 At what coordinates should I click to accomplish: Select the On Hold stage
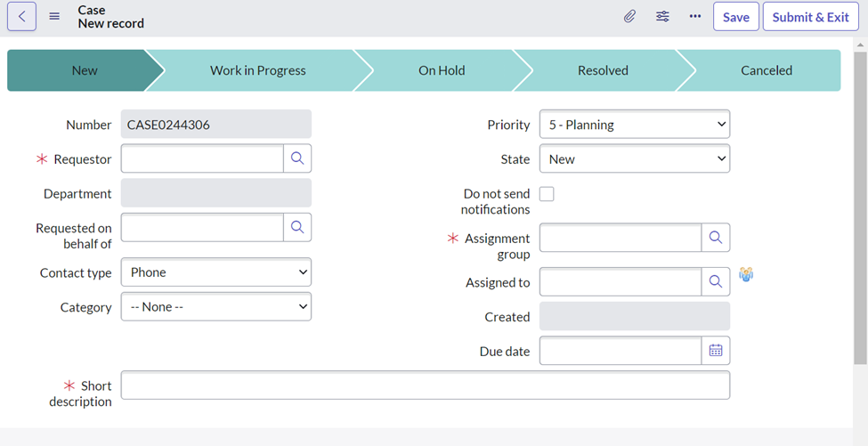[442, 70]
